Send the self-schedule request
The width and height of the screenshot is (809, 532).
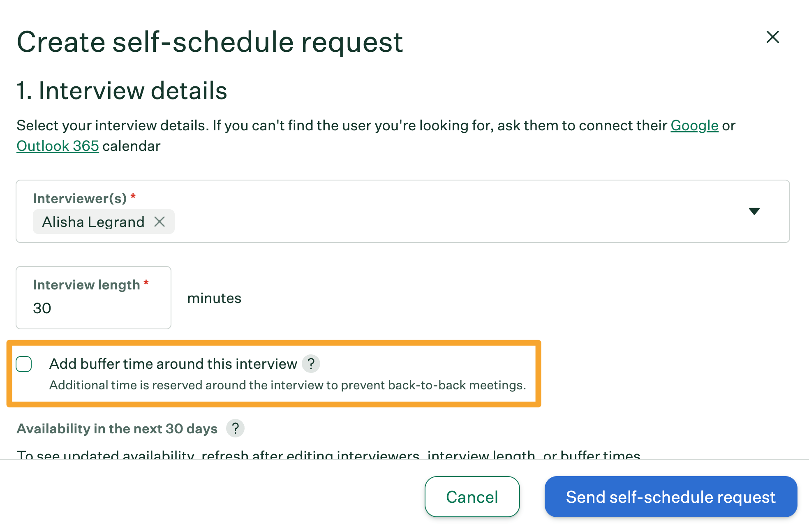670,497
